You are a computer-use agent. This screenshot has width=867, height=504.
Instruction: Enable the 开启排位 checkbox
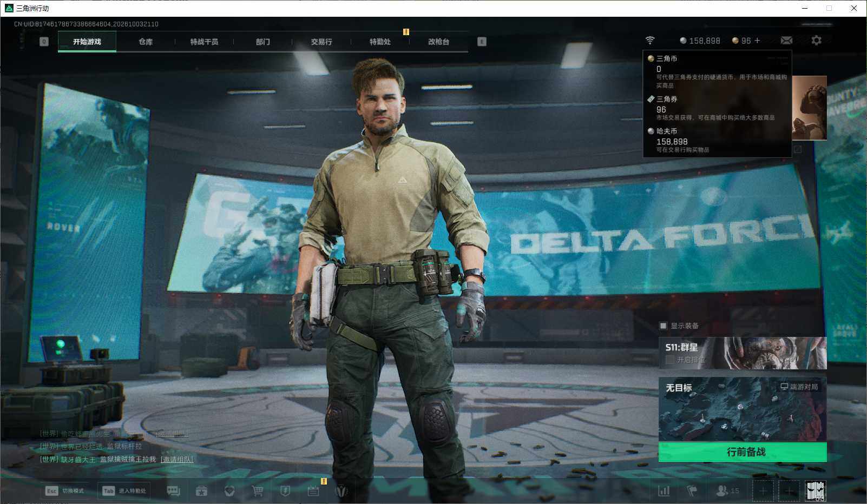670,360
